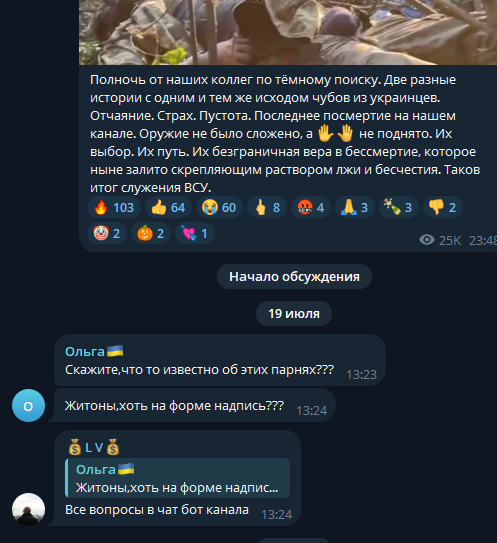Image resolution: width=497 pixels, height=543 pixels.
Task: Toggle the thumbs down reaction 2
Action: click(x=443, y=207)
